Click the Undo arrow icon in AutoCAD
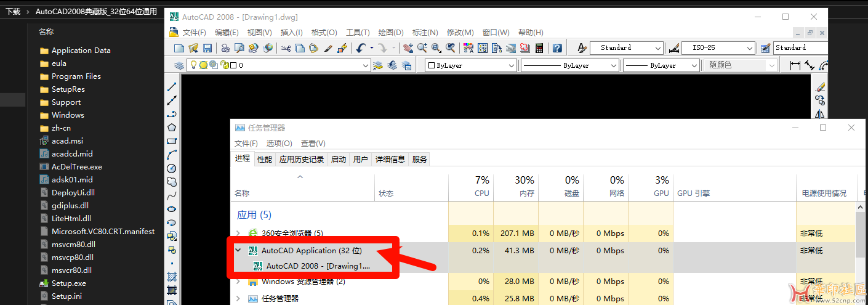This screenshot has height=305, width=868. click(x=360, y=47)
